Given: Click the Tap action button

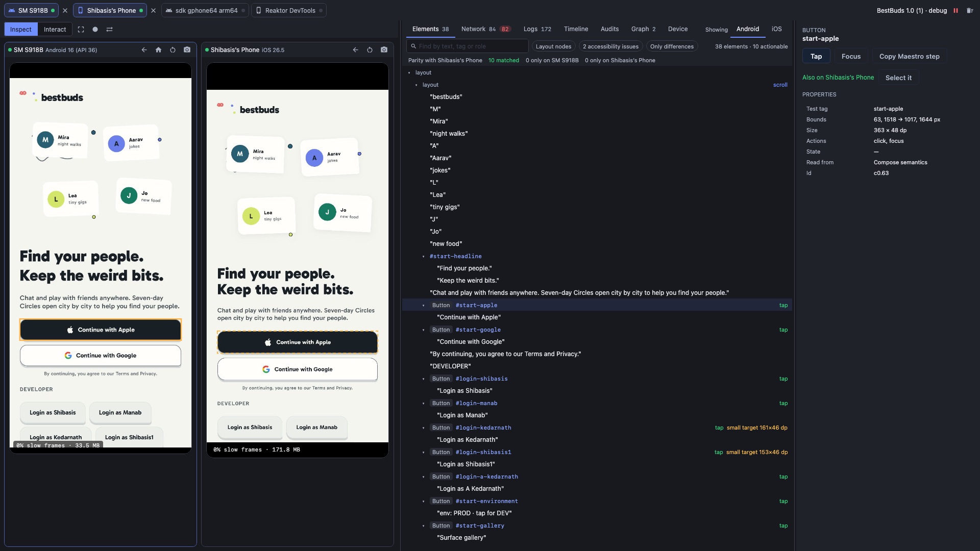Looking at the screenshot, I should 816,57.
